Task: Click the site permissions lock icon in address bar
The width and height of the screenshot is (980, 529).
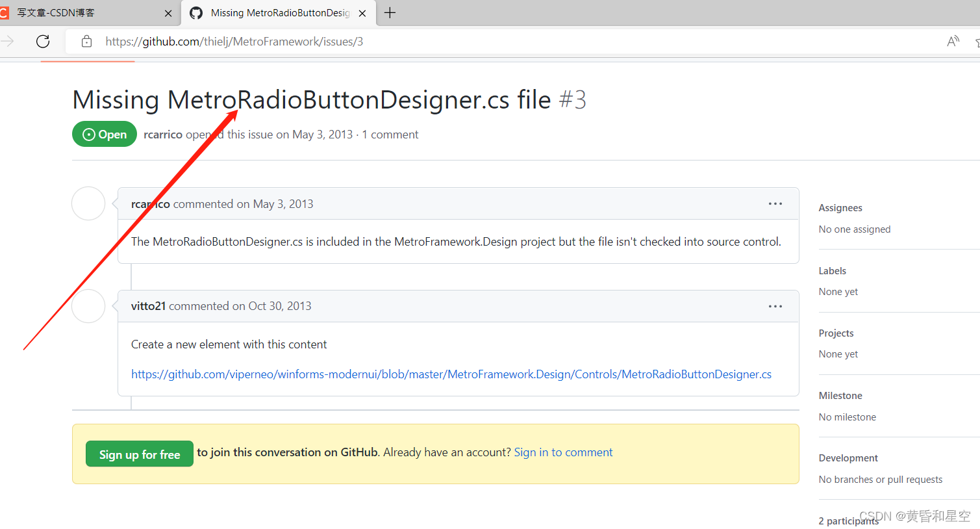Action: pyautogui.click(x=86, y=41)
